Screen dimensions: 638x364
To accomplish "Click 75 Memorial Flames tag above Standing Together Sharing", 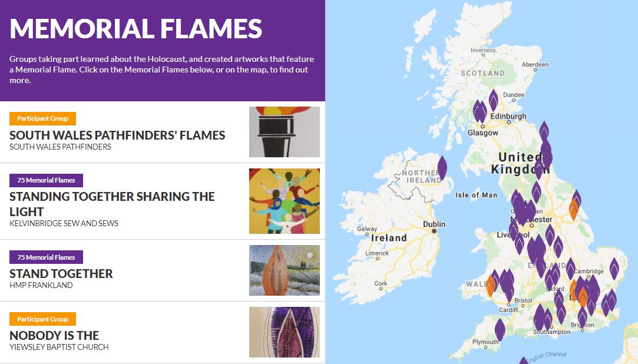I will (46, 180).
